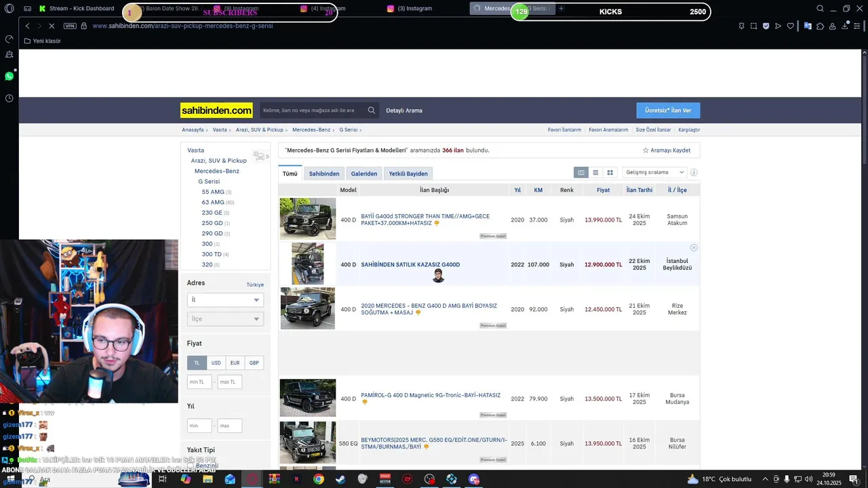This screenshot has width=868, height=488.
Task: Click the browser address bar URL
Action: [x=182, y=26]
